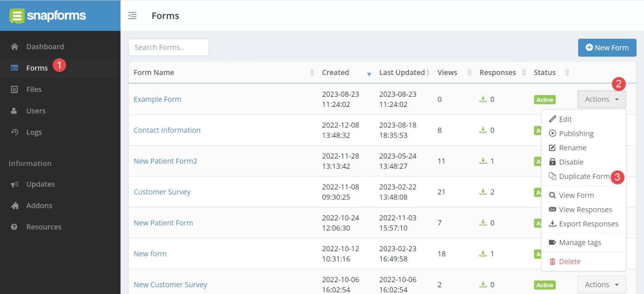
Task: Open the Dashboard using the home icon
Action: 15,46
